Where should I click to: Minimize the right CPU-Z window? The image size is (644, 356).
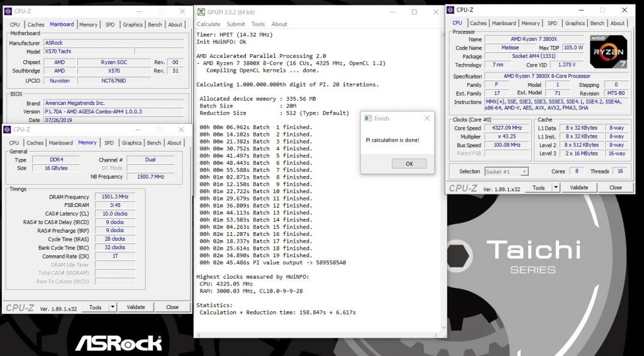click(x=581, y=10)
